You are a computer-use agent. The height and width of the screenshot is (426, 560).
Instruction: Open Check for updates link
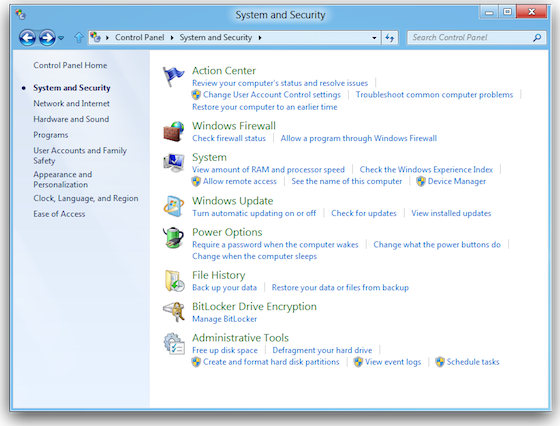(x=364, y=213)
